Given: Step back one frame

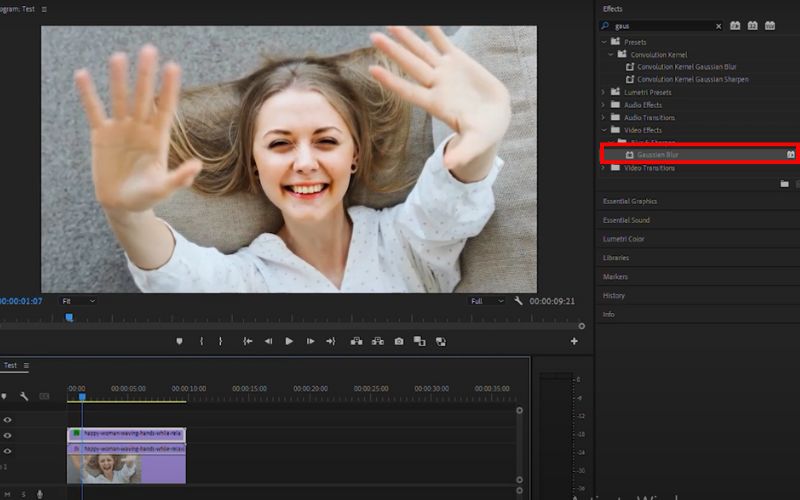Looking at the screenshot, I should tap(268, 341).
